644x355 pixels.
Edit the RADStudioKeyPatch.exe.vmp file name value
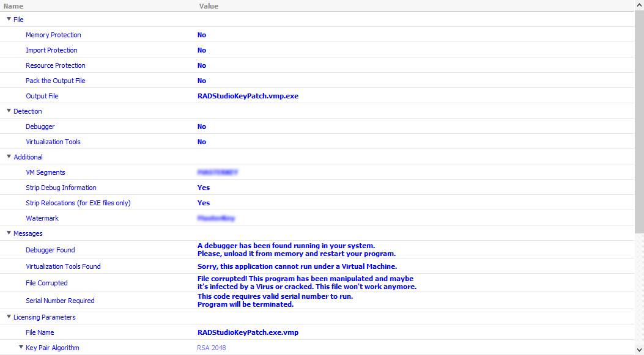pos(248,332)
